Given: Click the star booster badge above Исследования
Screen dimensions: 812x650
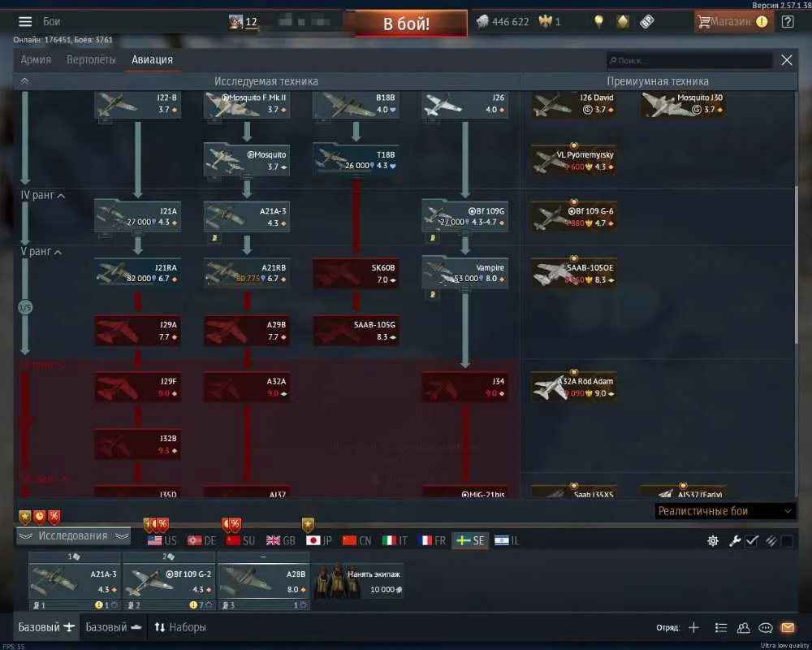Looking at the screenshot, I should click(x=25, y=517).
